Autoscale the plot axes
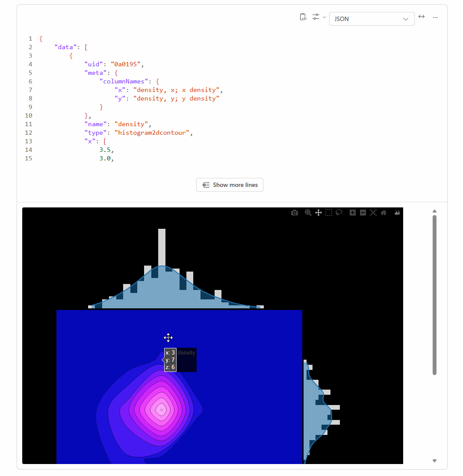Screen dimensions: 463x476 point(373,213)
